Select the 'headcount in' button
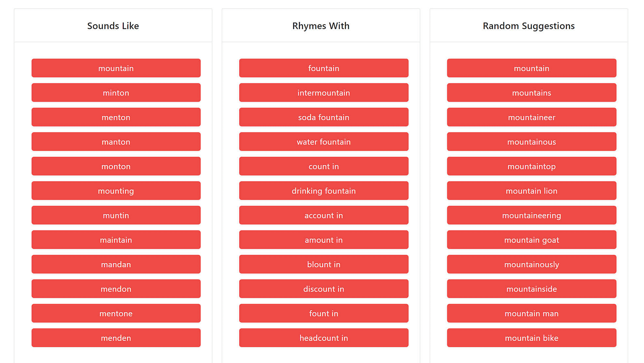Screen dimensions: 644x363 click(x=323, y=338)
